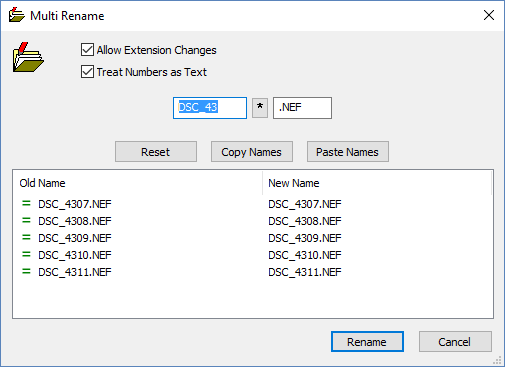
Task: Click the green equals icon beside DSC_4309.NEF
Action: 26,237
